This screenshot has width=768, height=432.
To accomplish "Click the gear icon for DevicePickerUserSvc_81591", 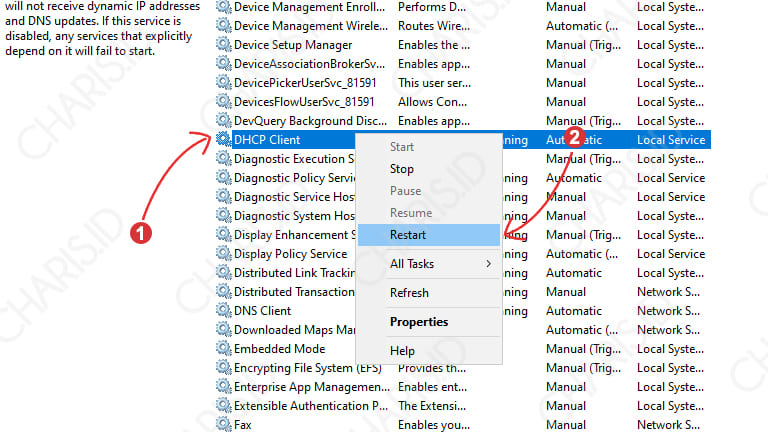I will click(224, 83).
